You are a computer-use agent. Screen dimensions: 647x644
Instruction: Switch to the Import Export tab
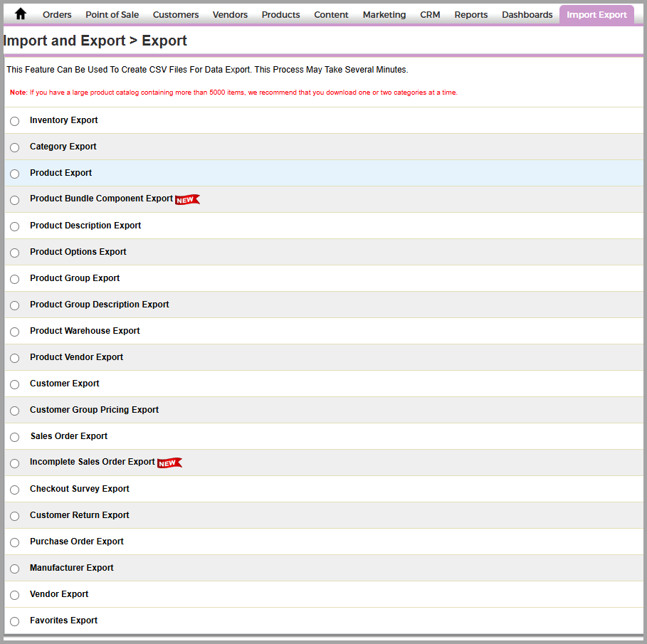596,15
